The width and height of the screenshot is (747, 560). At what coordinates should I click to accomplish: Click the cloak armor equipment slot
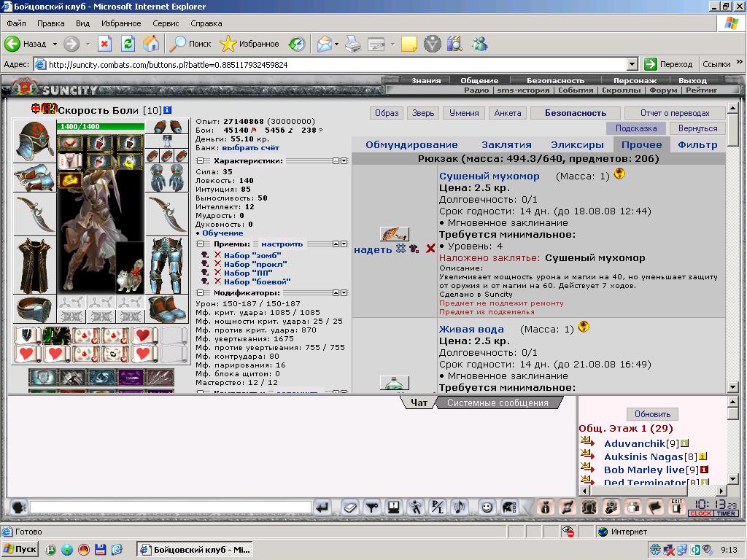pos(34,265)
